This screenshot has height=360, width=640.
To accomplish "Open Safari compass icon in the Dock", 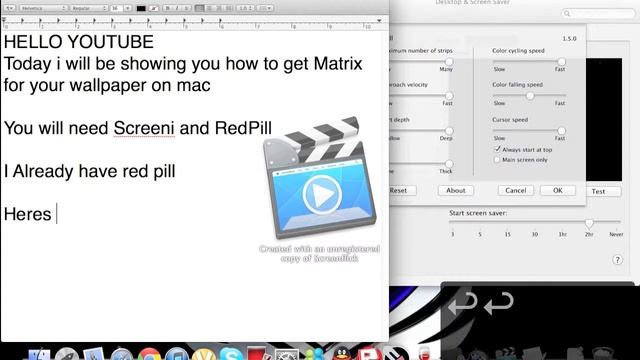I will pos(122,354).
